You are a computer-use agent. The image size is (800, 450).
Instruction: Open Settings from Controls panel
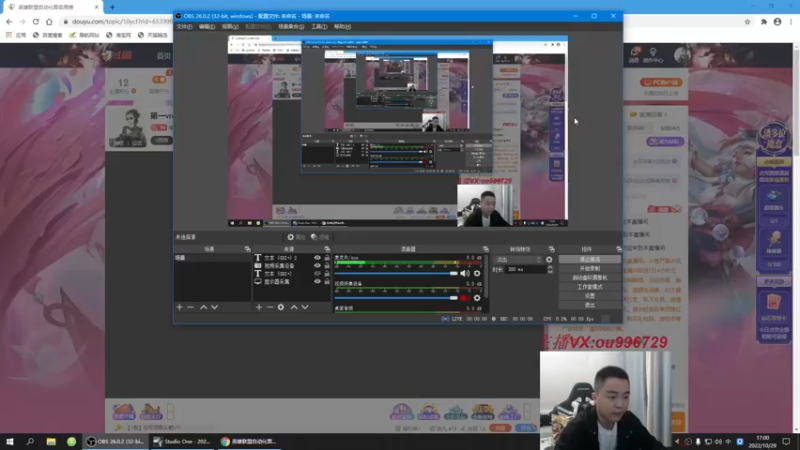[x=589, y=296]
